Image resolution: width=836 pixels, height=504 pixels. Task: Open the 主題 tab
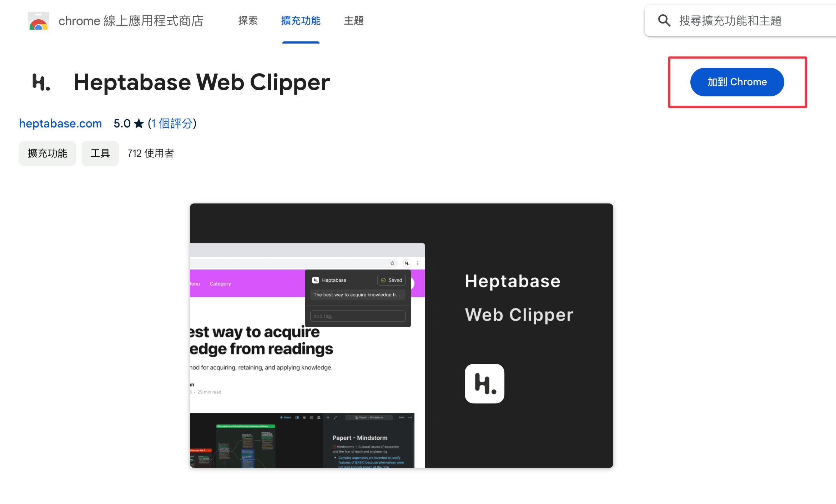[x=353, y=21]
